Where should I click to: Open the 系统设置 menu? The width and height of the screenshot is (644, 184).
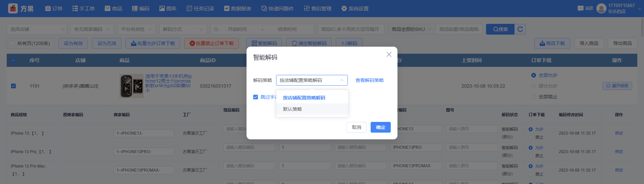click(355, 8)
